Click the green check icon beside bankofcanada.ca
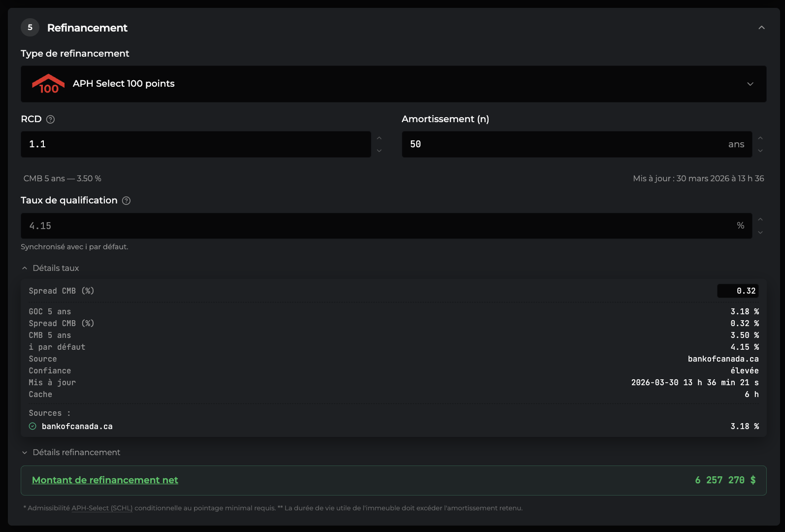Screen dimensions: 785x532 point(33,426)
